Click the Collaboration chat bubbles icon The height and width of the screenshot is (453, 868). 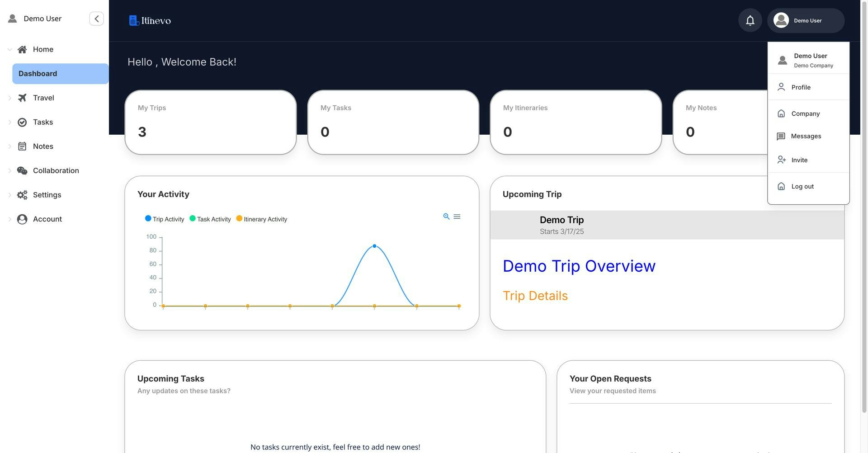(22, 170)
